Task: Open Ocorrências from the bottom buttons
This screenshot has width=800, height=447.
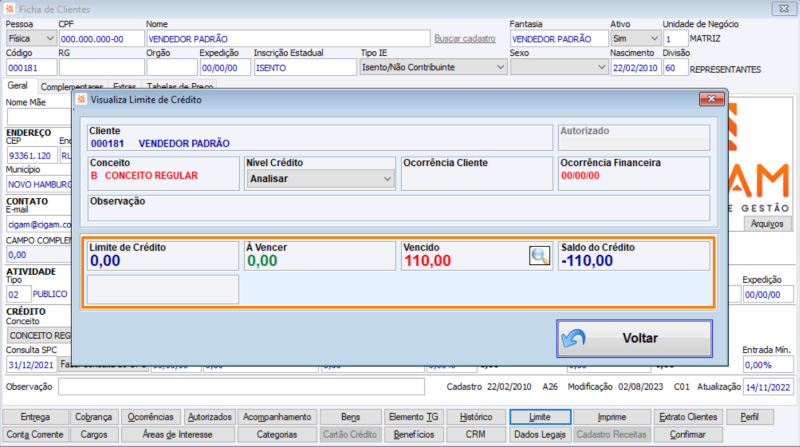Action: pyautogui.click(x=151, y=417)
